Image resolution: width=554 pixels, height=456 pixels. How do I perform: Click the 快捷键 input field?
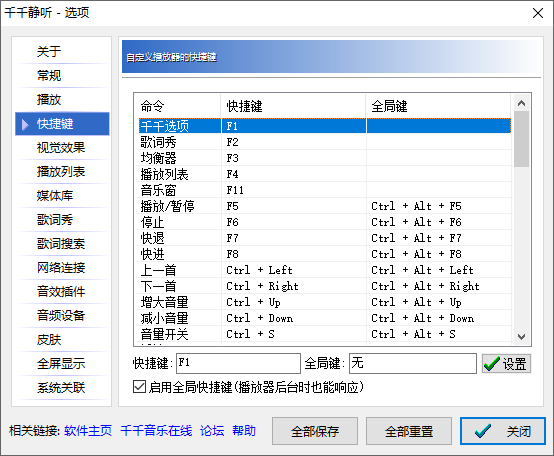coord(238,363)
